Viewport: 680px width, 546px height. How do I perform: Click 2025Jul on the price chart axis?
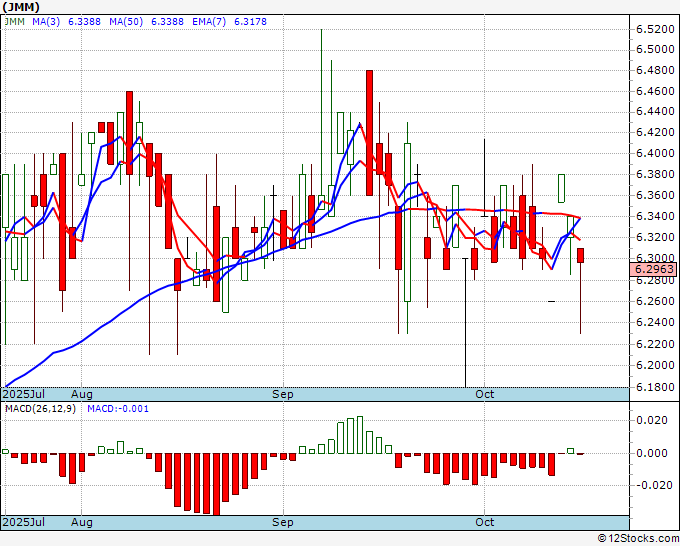click(24, 394)
